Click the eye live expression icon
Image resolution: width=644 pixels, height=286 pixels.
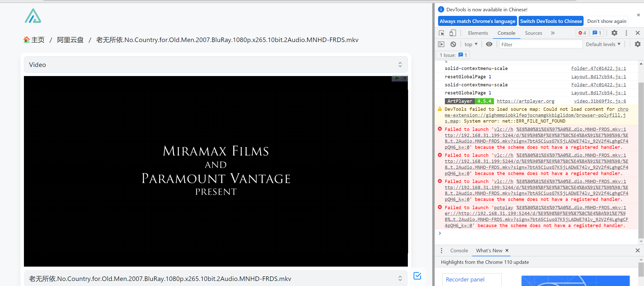489,44
